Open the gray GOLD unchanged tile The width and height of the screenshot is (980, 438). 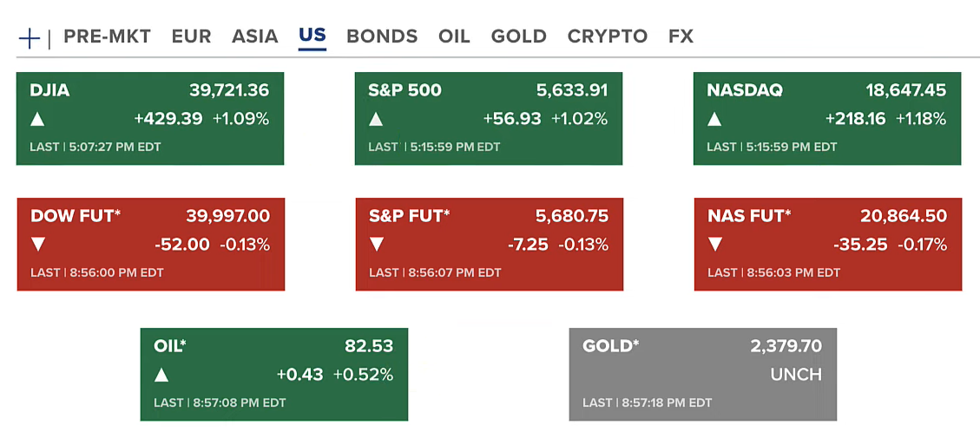[x=702, y=375]
